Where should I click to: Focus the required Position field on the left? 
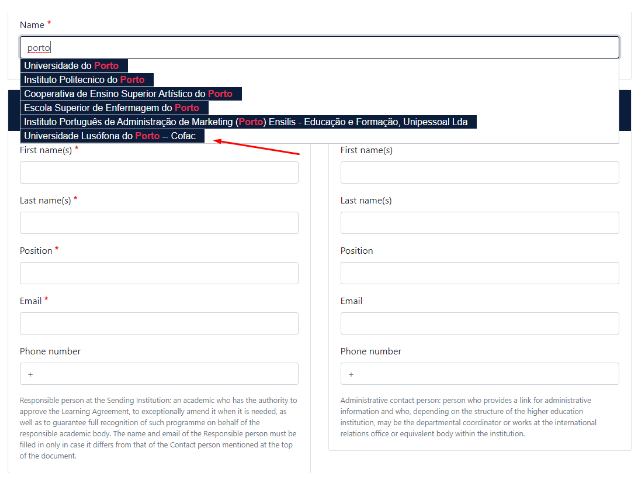159,273
